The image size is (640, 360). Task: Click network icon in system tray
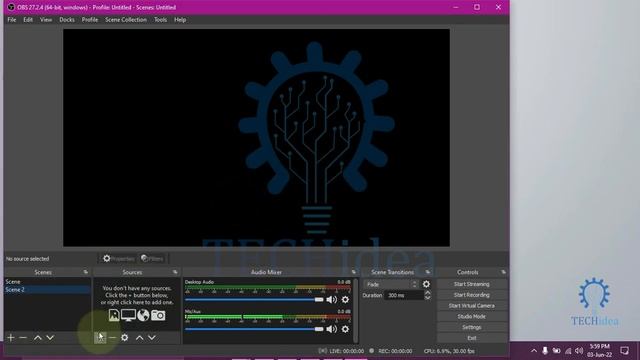coord(568,351)
